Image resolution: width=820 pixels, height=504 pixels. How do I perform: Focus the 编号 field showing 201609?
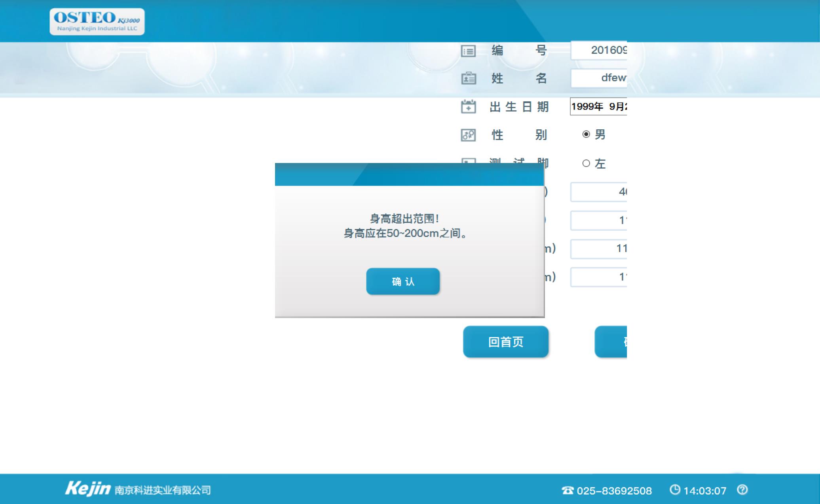tap(599, 50)
